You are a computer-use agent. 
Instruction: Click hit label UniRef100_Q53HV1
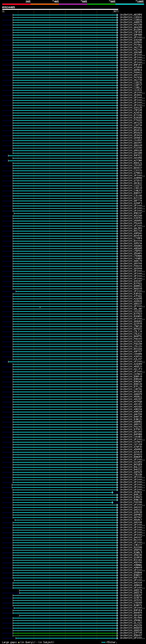pos(131,95)
